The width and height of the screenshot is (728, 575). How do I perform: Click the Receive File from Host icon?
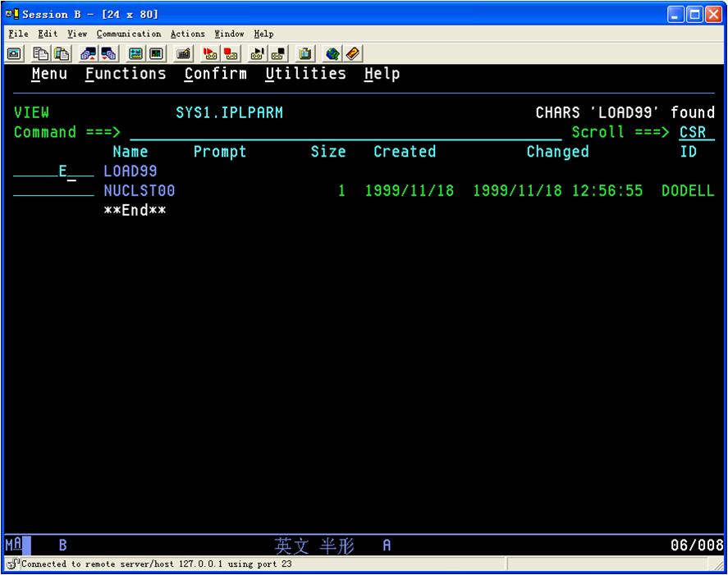pos(109,54)
